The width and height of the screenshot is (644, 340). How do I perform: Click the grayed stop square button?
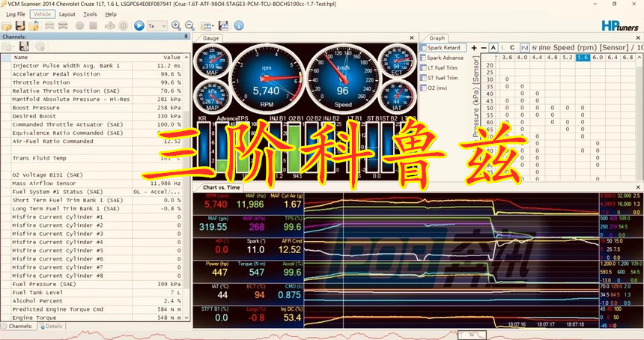94,26
